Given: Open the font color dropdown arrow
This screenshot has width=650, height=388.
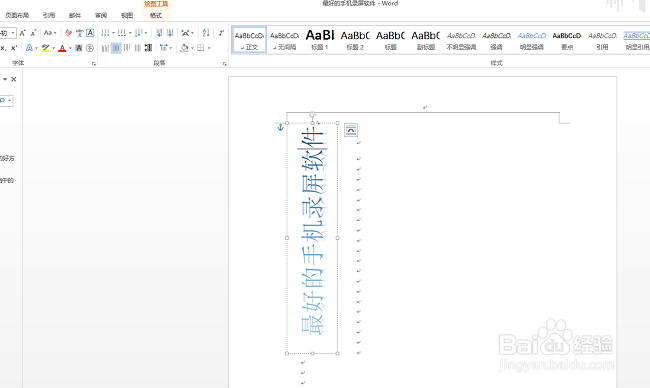Looking at the screenshot, I should point(70,48).
